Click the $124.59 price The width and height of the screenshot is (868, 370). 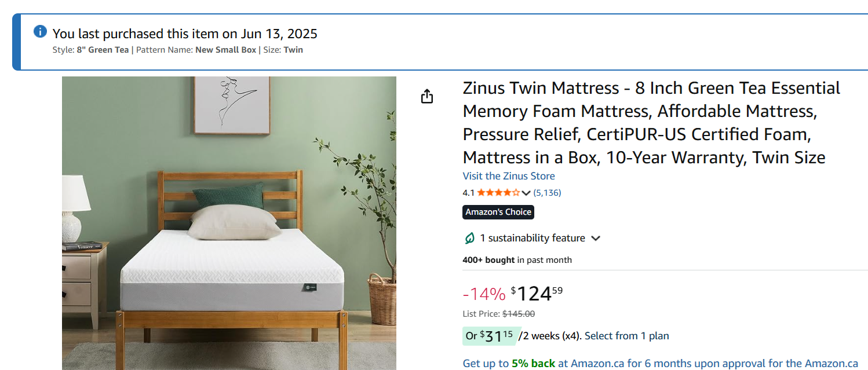tap(537, 294)
